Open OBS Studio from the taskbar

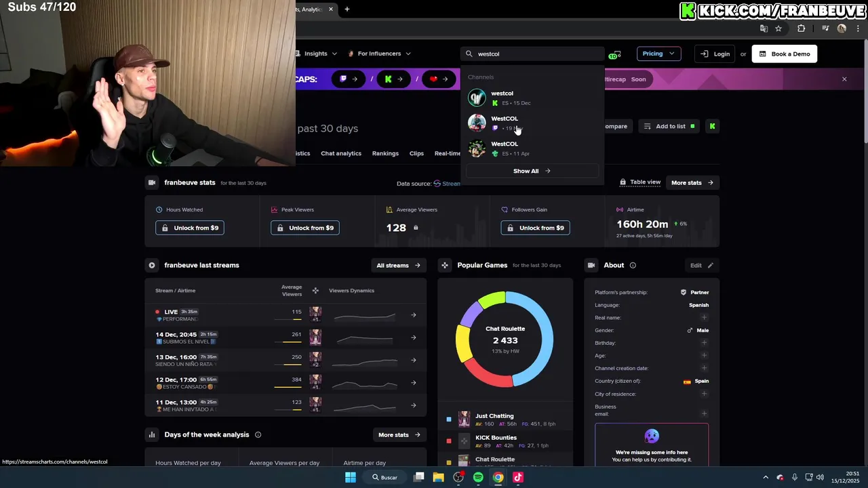pos(458,477)
